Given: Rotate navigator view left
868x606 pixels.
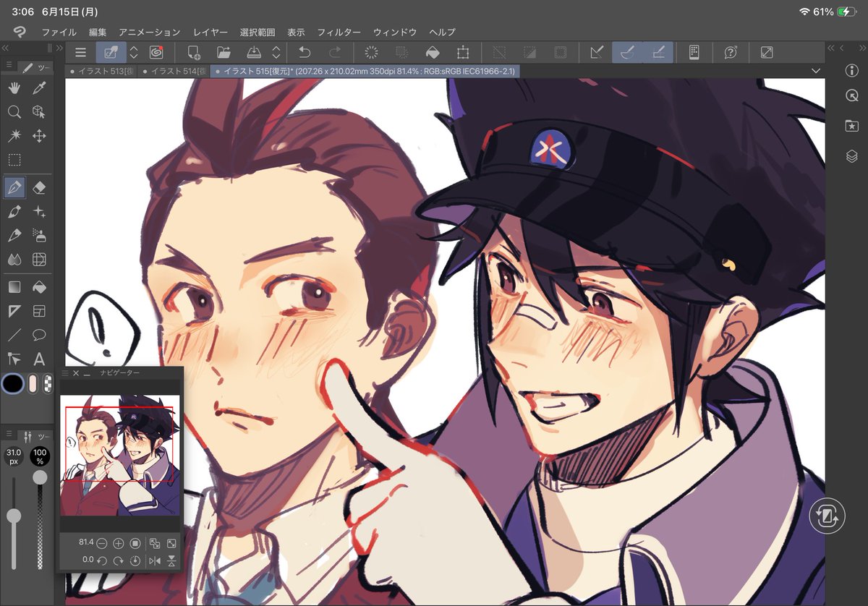Looking at the screenshot, I should 102,560.
